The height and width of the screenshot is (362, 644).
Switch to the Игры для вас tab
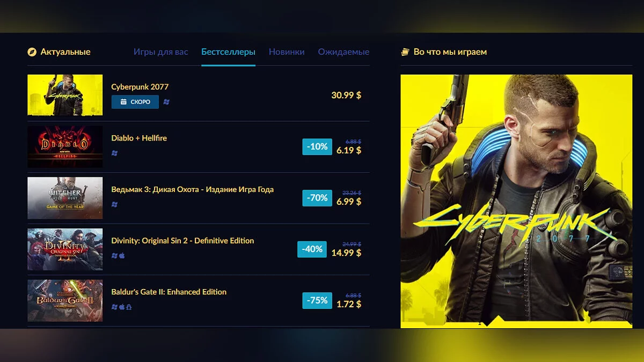click(161, 52)
